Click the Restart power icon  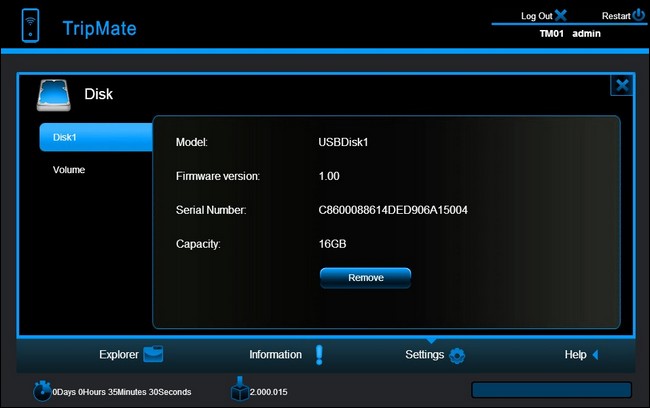(639, 15)
